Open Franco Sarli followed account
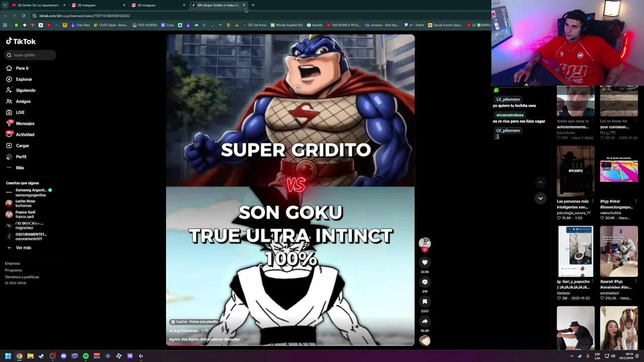This screenshot has width=644, height=362. tap(21, 214)
